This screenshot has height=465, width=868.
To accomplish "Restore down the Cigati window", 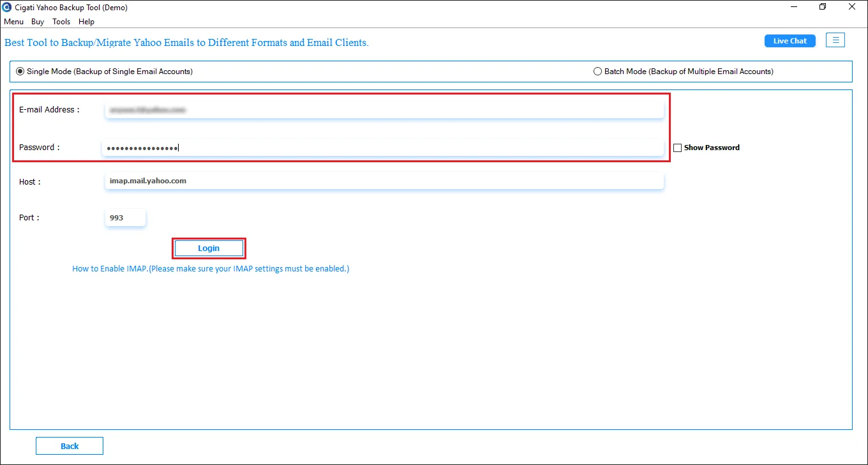I will 823,7.
